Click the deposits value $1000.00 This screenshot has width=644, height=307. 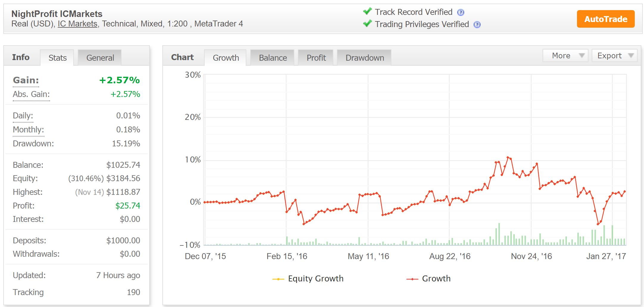(x=123, y=241)
